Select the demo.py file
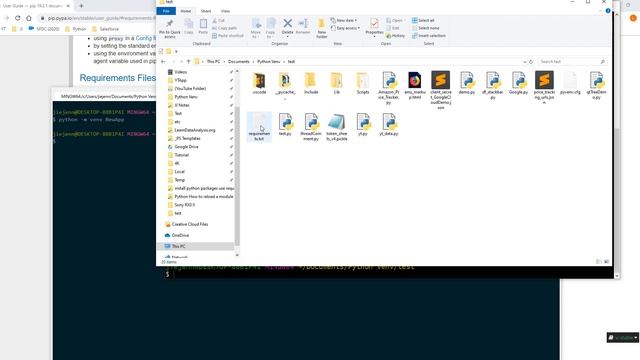The image size is (640, 360). coord(467,83)
